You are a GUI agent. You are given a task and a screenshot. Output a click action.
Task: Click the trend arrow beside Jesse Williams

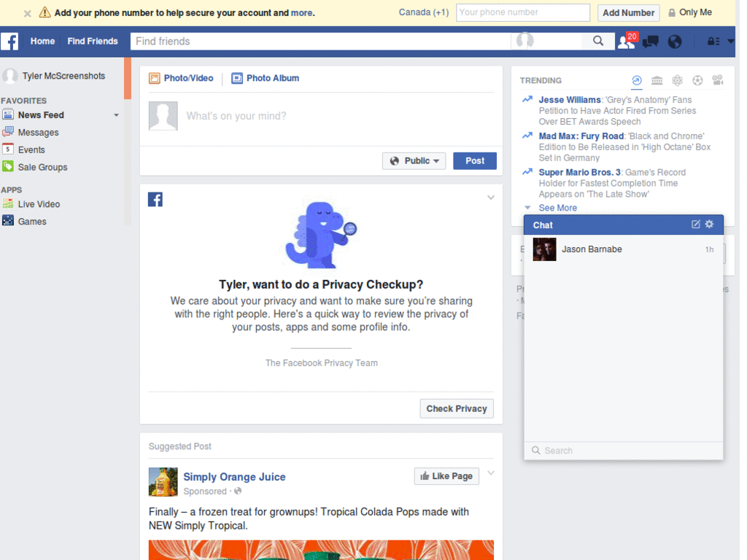(527, 99)
